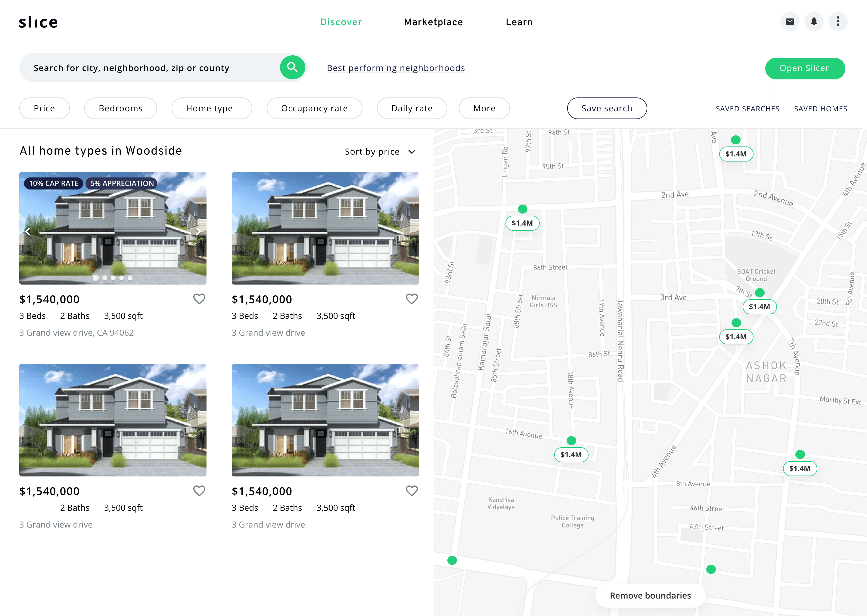Click the Open Slicer button

(x=805, y=68)
